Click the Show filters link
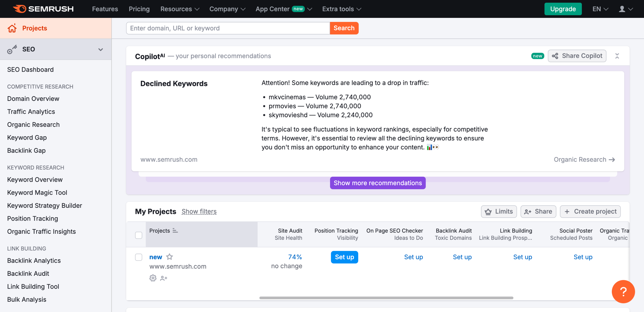Viewport: 644px width, 312px height. [x=199, y=211]
